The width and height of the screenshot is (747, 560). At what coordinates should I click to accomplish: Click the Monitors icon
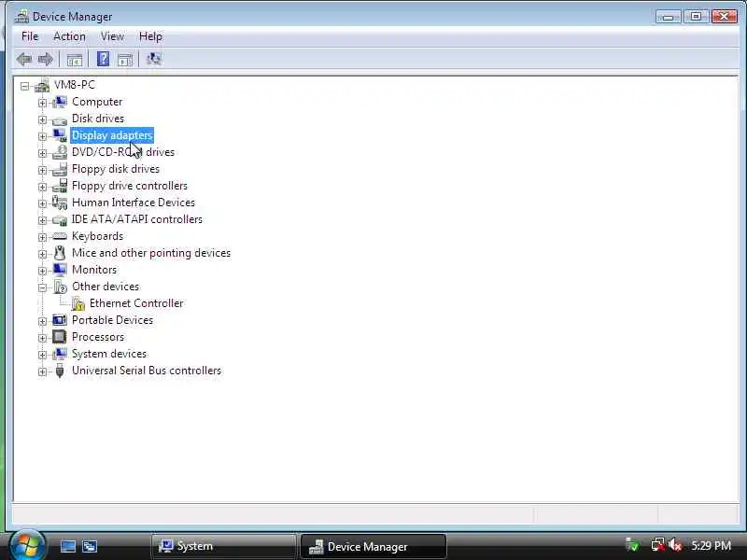[60, 270]
